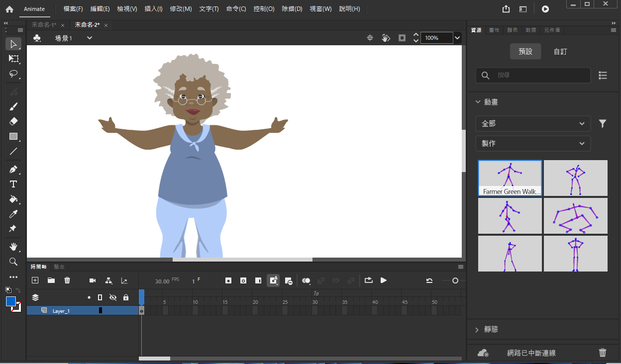
Task: Open the three-dot edit toolbar button
Action: click(x=13, y=277)
